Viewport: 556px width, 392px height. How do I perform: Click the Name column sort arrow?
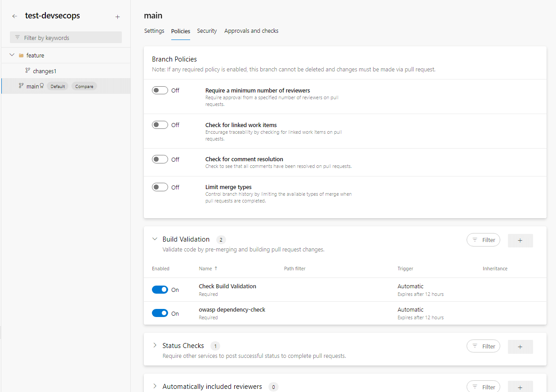pos(216,269)
